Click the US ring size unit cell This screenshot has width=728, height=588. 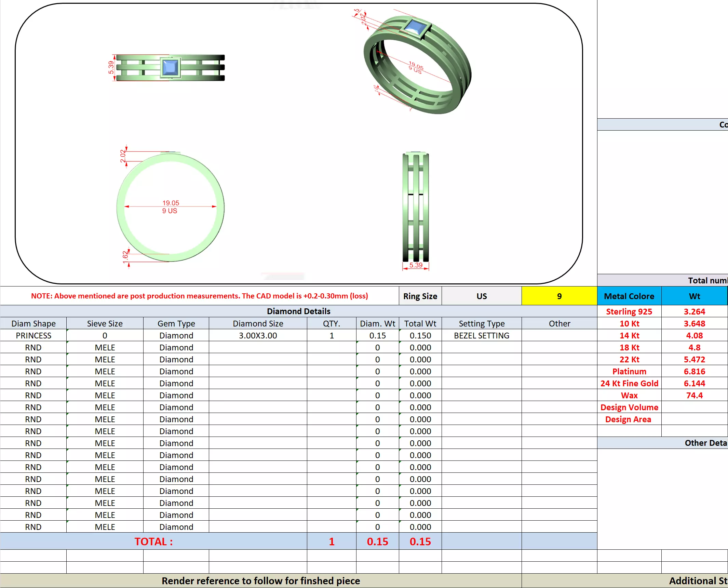481,296
